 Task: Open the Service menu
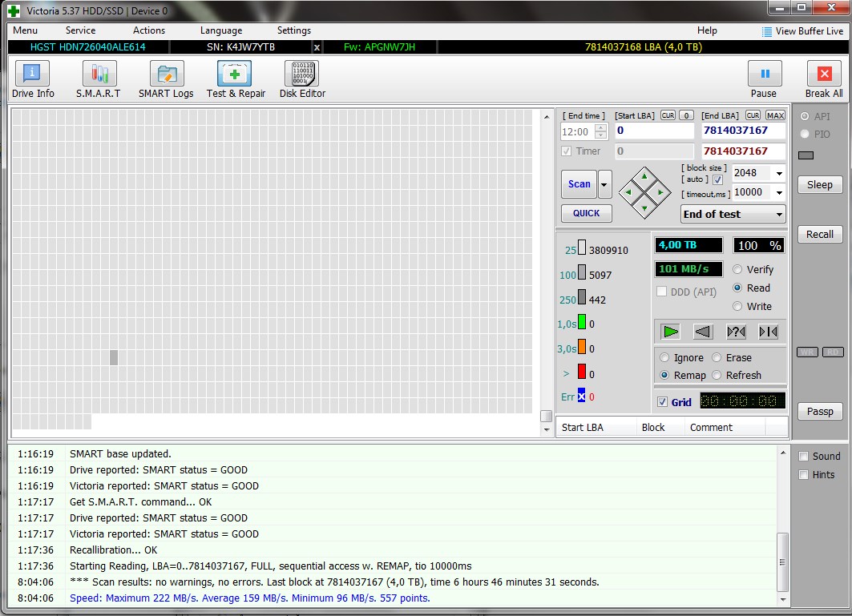tap(80, 30)
